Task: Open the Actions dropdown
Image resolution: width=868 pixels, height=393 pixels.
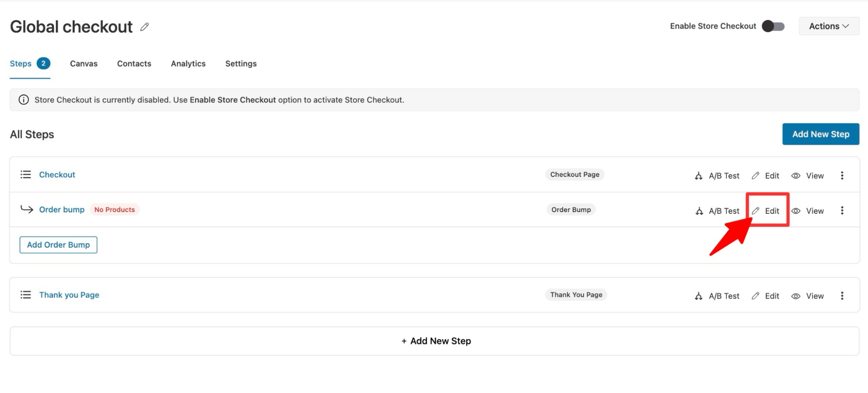Action: pos(829,26)
